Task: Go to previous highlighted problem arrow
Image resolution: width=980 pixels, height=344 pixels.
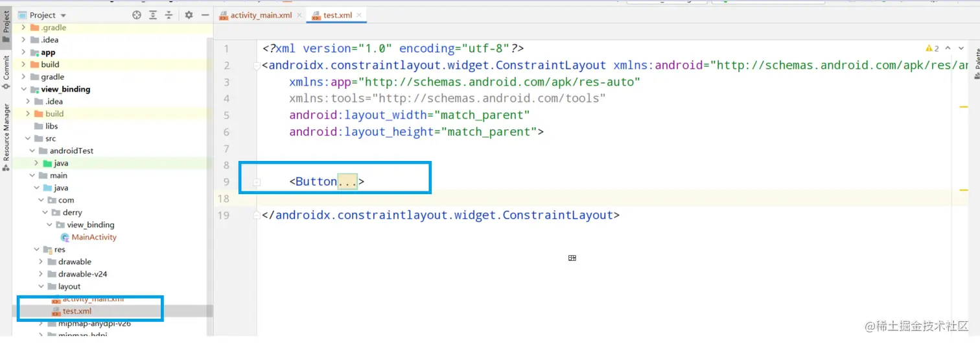Action: coord(948,49)
